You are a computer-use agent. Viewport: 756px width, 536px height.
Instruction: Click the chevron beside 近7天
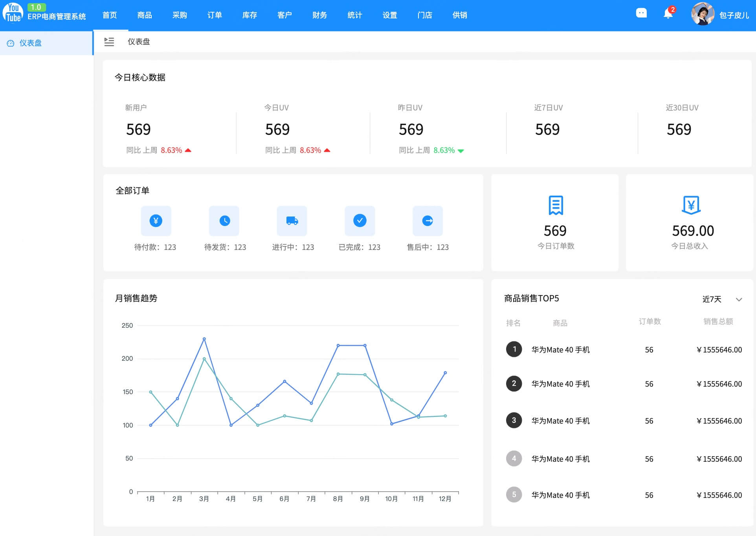739,299
